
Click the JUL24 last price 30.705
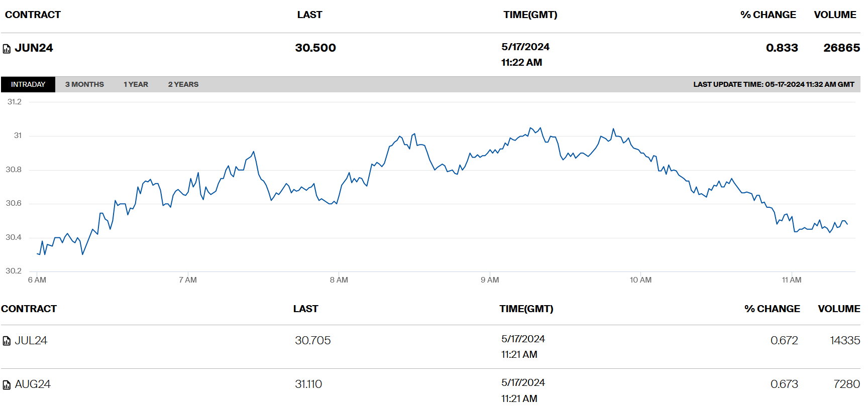tap(312, 341)
